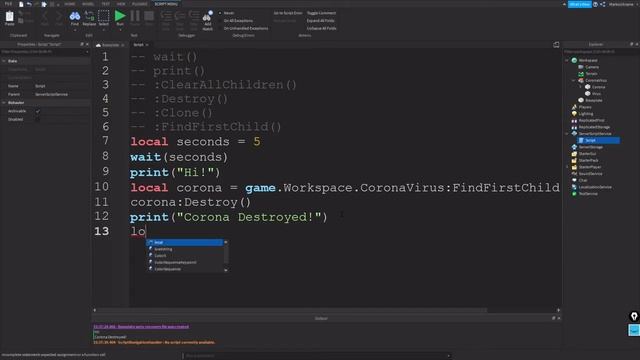The height and width of the screenshot is (360, 640).
Task: Click the new file icon in title bar
Action: (x=21, y=4)
